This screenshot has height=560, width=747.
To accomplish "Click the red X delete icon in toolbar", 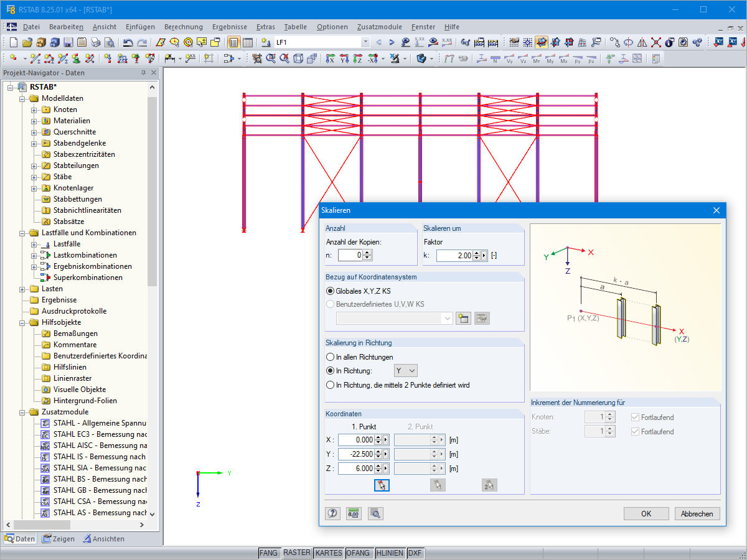I will pos(655,42).
